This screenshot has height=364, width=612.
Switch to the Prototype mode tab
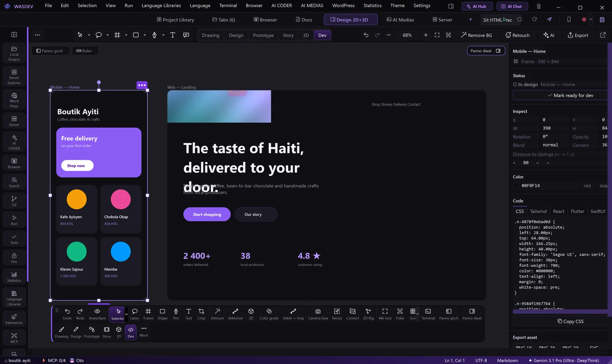point(263,35)
